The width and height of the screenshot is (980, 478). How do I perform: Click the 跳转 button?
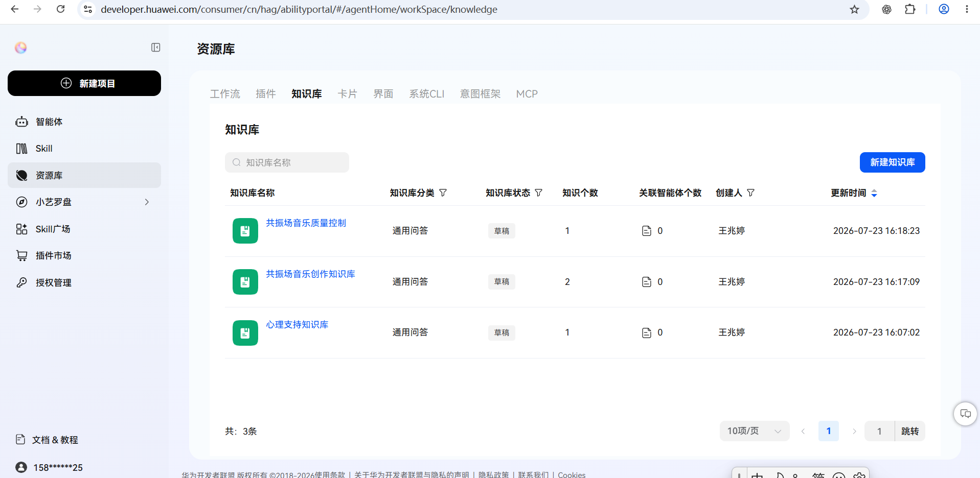point(910,431)
